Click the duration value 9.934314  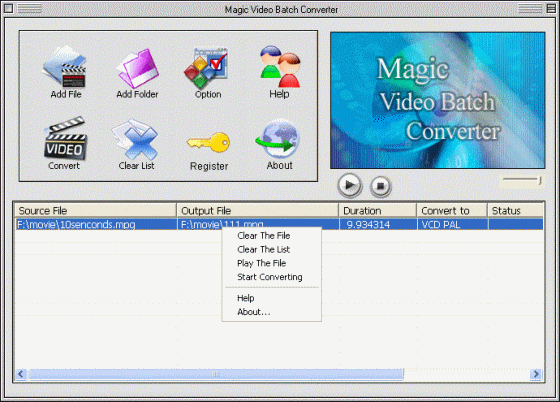coord(368,225)
